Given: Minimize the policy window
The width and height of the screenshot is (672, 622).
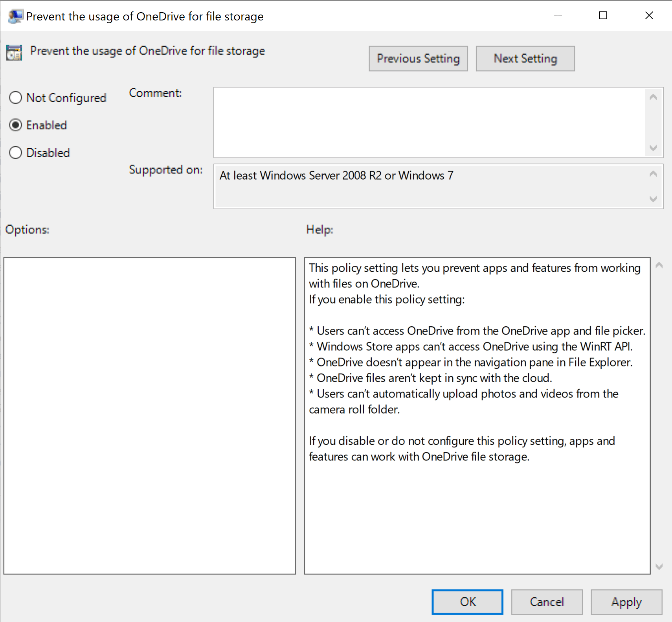Looking at the screenshot, I should tap(558, 16).
